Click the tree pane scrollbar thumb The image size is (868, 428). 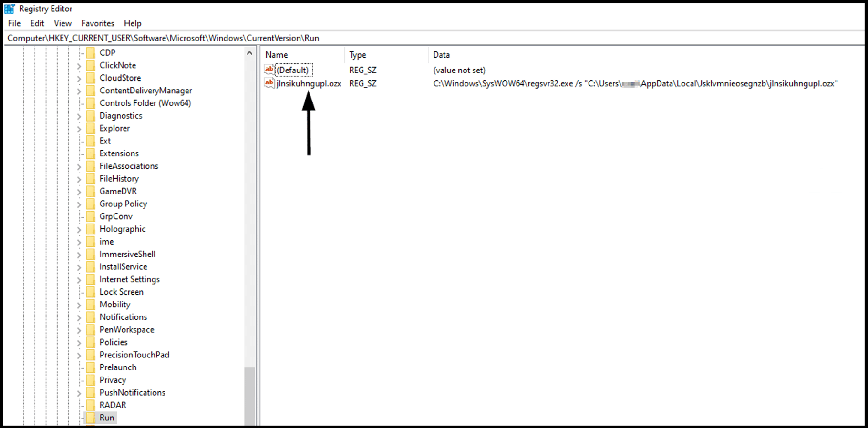249,396
